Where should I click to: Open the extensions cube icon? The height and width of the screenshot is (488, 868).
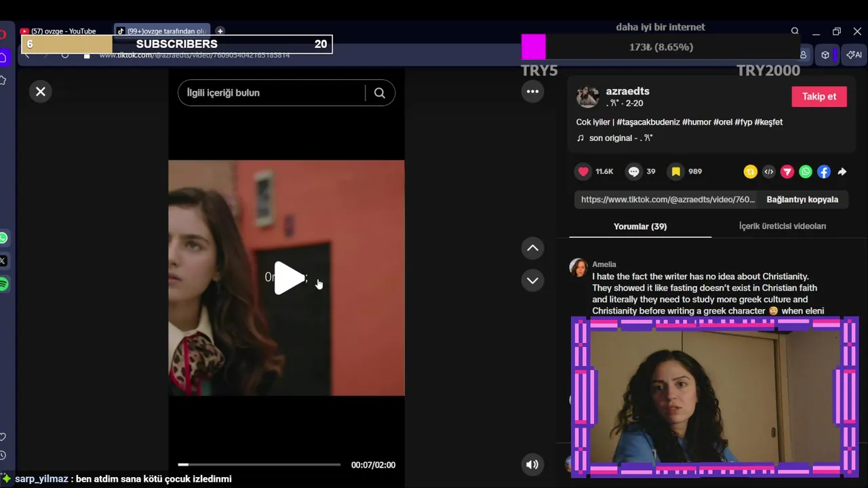pos(825,55)
